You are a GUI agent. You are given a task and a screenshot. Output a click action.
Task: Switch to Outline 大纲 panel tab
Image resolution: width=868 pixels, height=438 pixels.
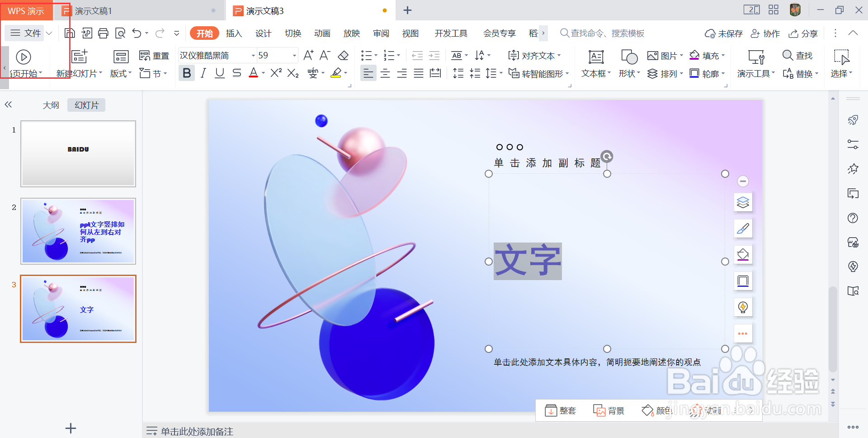tap(51, 105)
